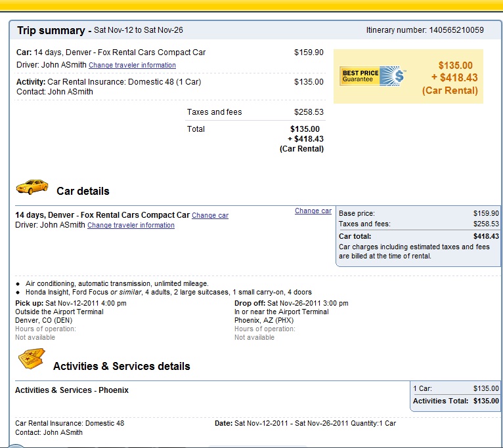Viewport: 503px width, 448px height.
Task: Click the Car details heading
Action: [83, 192]
